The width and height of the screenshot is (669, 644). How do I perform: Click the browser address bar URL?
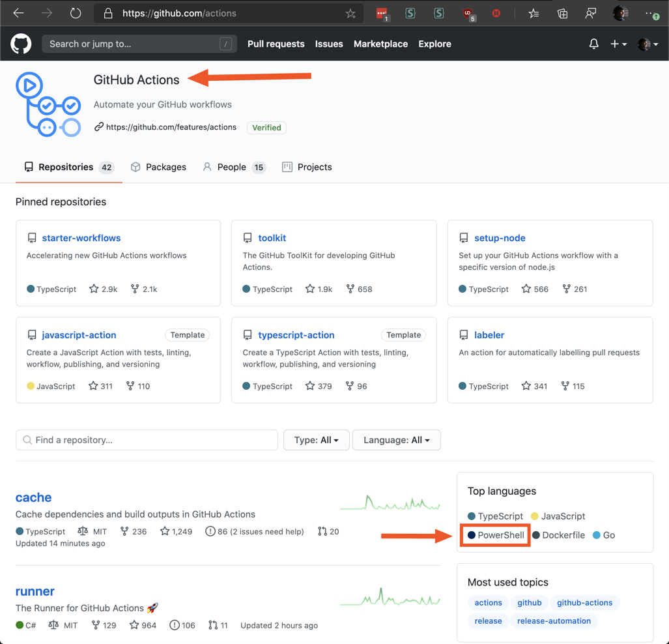click(179, 13)
